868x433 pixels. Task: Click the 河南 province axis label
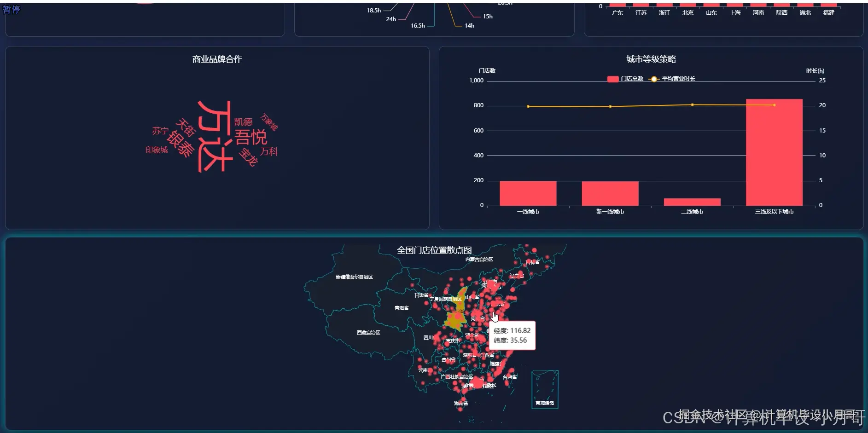[758, 13]
